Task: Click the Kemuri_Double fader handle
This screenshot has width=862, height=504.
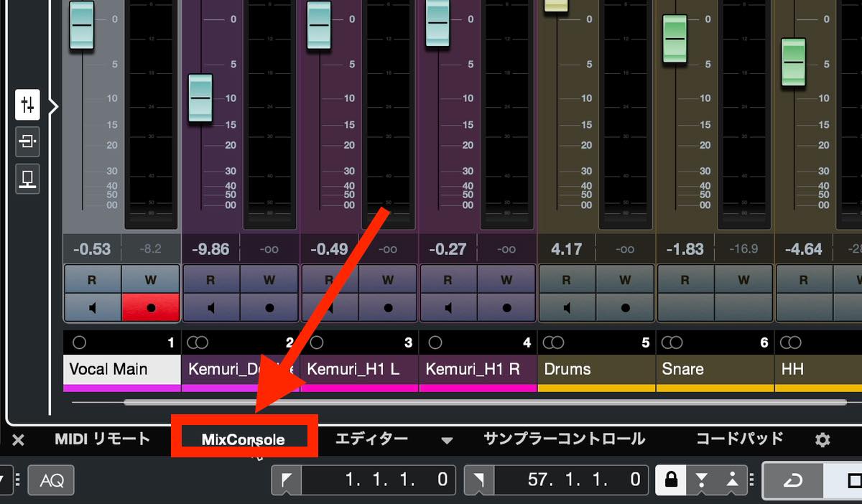Action: point(200,98)
